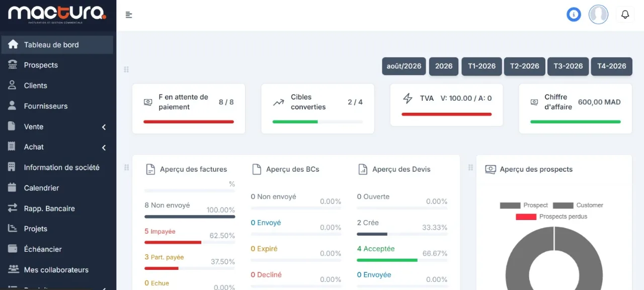The image size is (644, 290).
Task: Click the Vente document icon
Action: coord(12,126)
